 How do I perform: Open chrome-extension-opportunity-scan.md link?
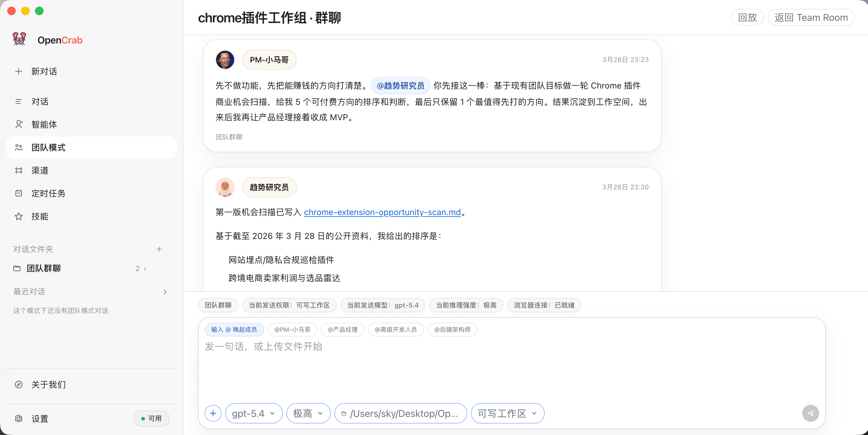[382, 212]
